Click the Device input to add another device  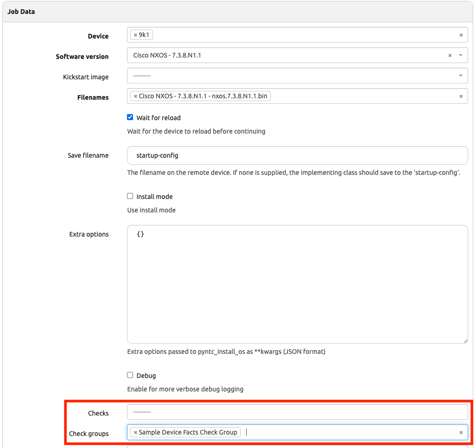(x=278, y=34)
